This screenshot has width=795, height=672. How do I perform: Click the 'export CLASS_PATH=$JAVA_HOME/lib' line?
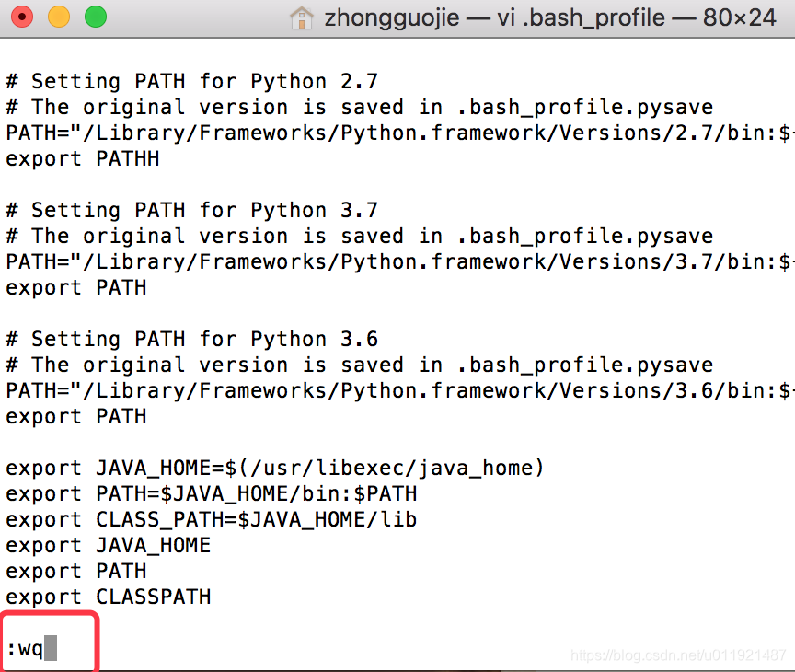click(212, 518)
